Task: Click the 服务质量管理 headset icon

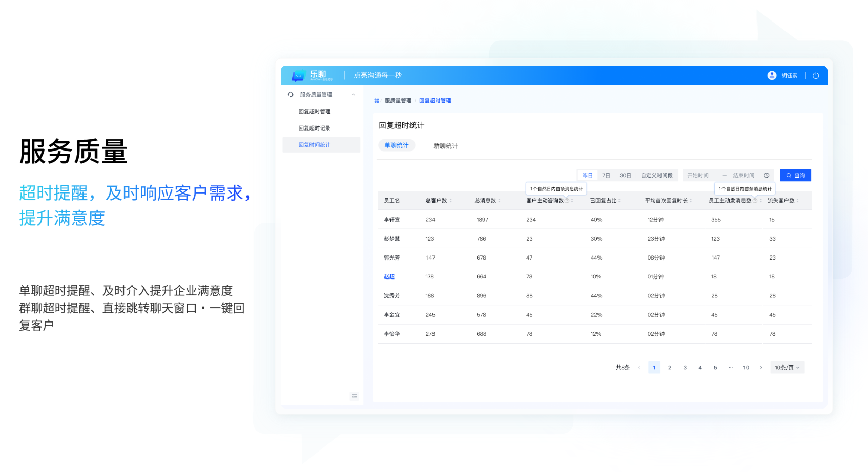Action: pyautogui.click(x=291, y=95)
